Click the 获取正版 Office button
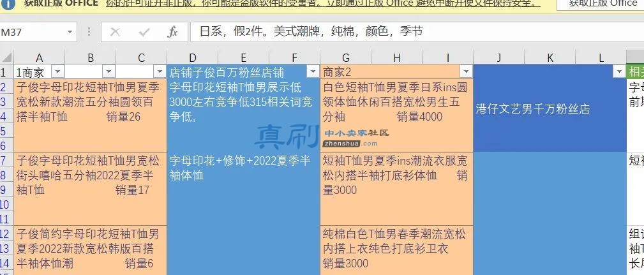This screenshot has height=275, width=644. (x=602, y=4)
